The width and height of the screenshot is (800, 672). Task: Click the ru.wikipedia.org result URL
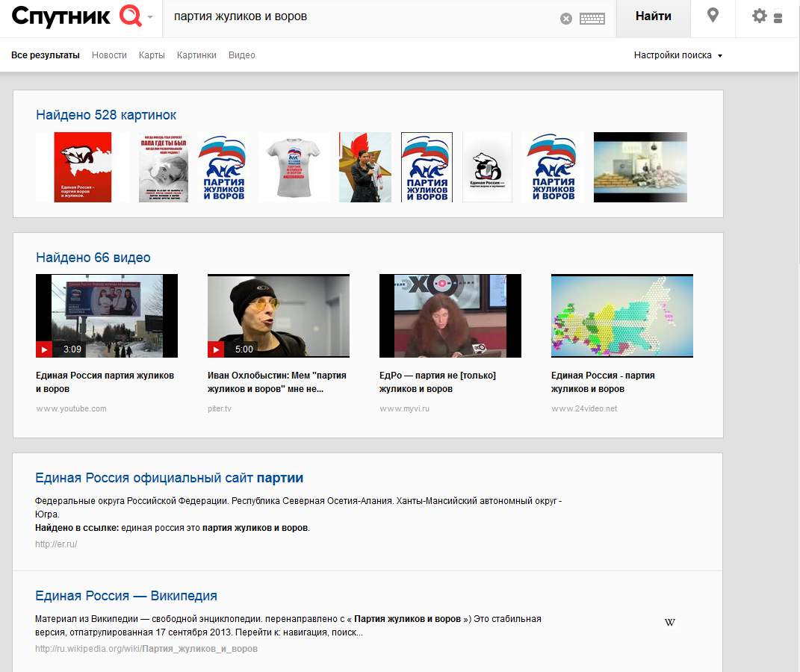pyautogui.click(x=146, y=649)
